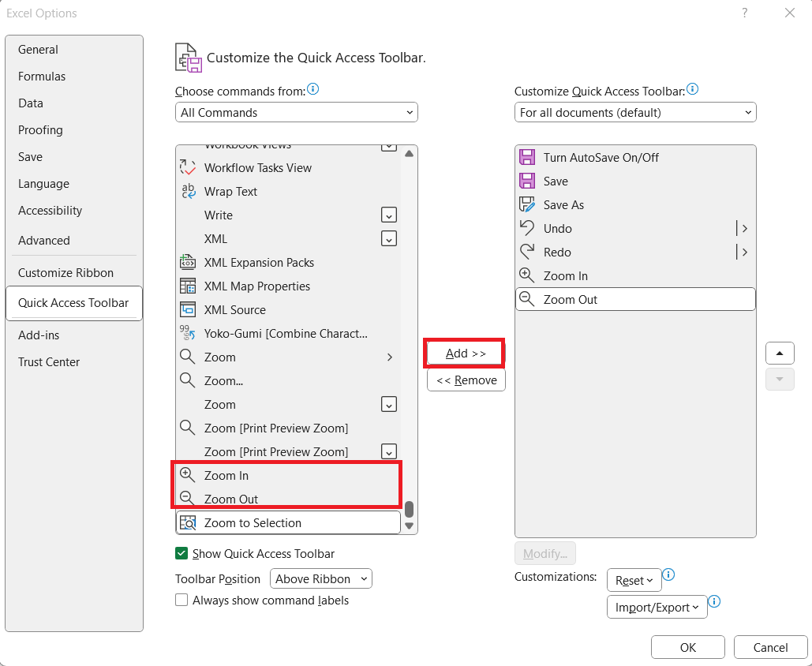This screenshot has width=812, height=666.
Task: Click the Add >> button
Action: coord(465,354)
